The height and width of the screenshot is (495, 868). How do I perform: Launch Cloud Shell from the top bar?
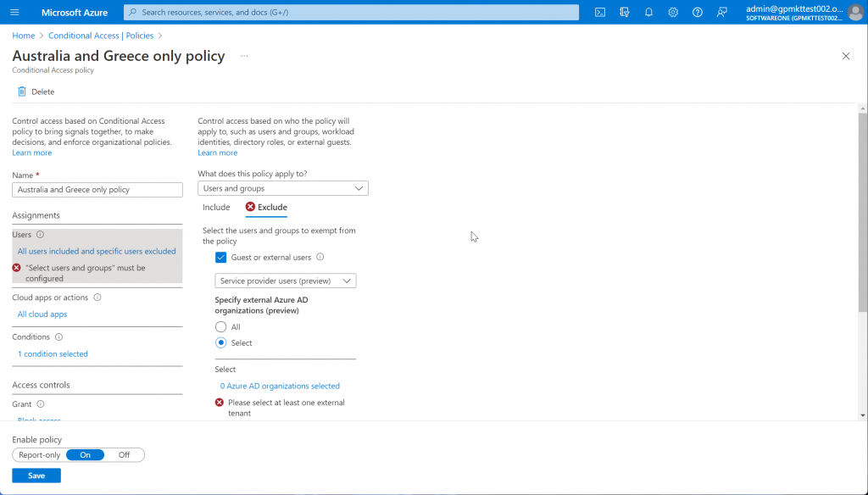[600, 12]
